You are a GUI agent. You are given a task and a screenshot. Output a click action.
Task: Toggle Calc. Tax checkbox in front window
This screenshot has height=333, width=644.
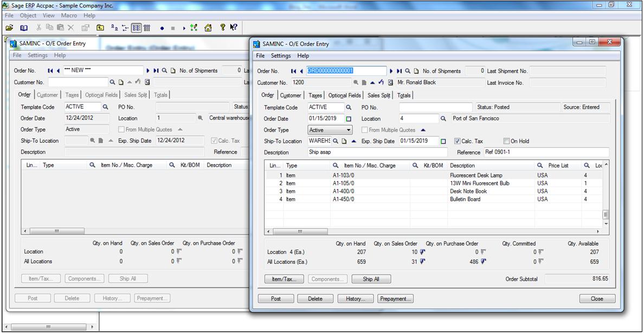(458, 141)
